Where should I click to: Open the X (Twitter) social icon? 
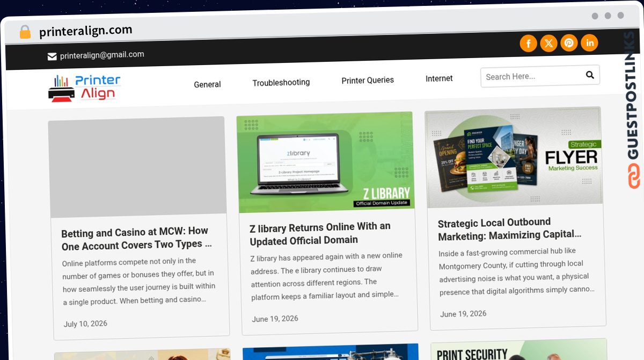click(548, 43)
